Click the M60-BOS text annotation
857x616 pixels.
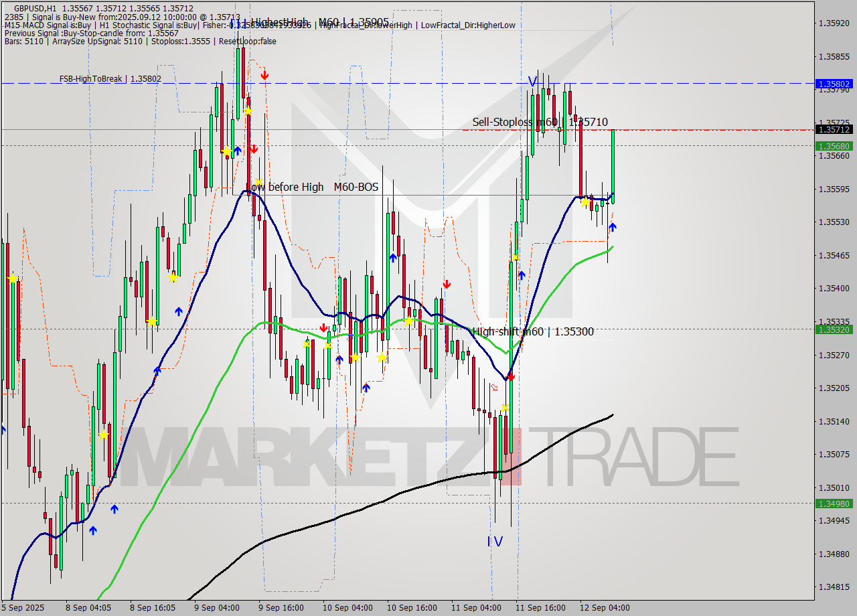tap(356, 187)
